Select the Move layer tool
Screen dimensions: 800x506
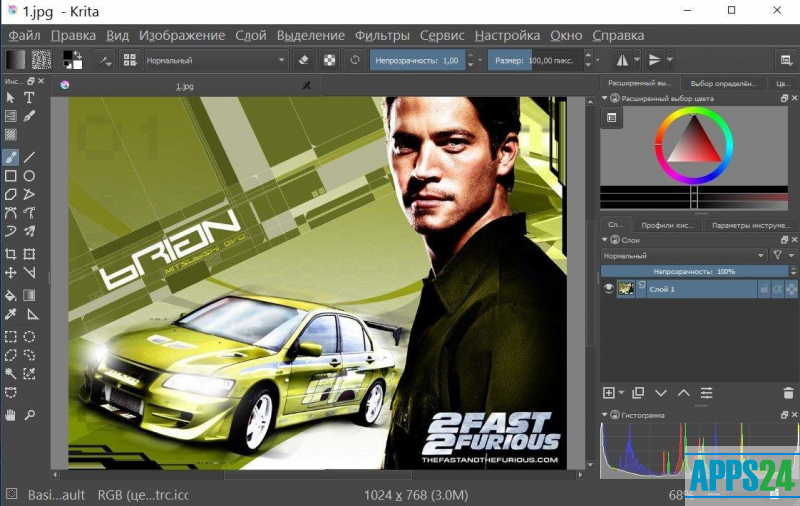click(10, 273)
